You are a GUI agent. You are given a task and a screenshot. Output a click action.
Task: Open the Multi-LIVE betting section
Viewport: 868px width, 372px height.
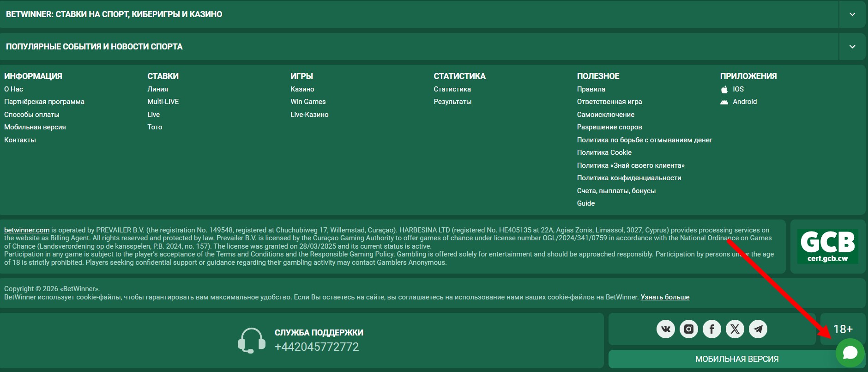pos(163,102)
